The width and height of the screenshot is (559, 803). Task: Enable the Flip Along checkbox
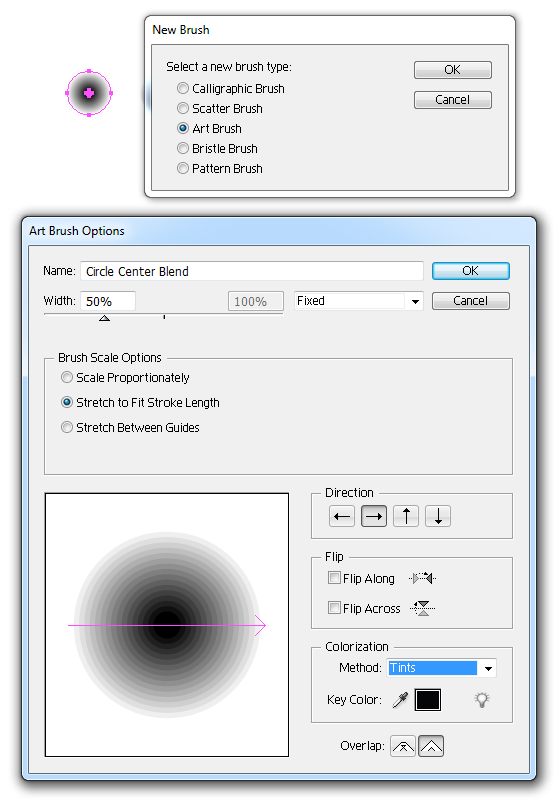[x=334, y=578]
